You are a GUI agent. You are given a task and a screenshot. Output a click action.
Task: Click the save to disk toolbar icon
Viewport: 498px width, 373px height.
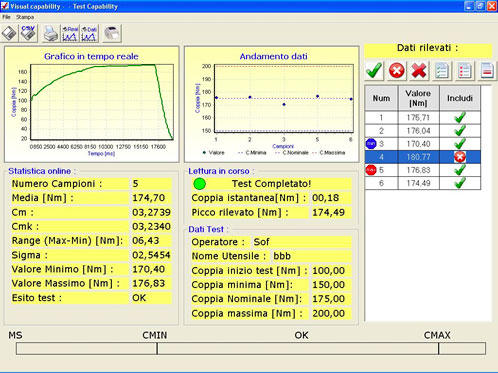[x=9, y=33]
